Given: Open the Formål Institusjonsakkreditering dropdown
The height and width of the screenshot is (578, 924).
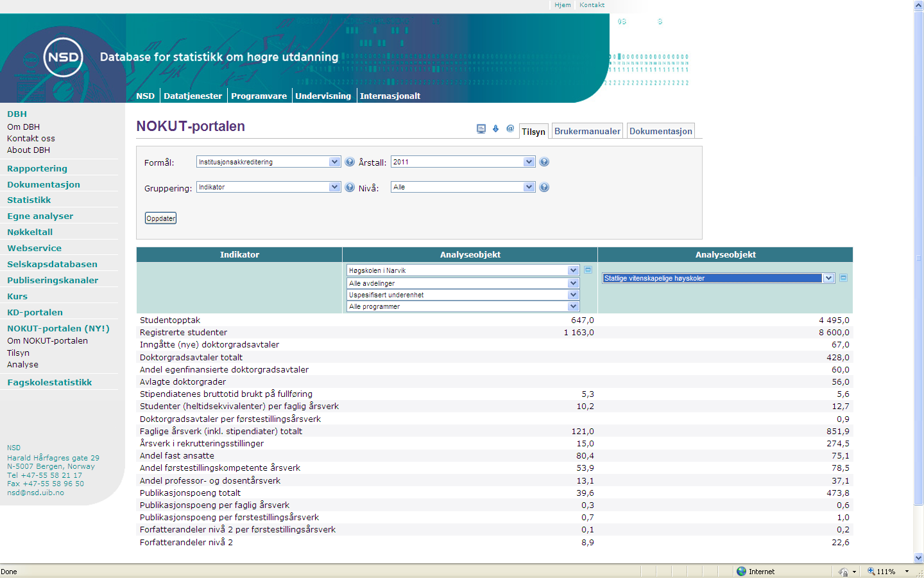Looking at the screenshot, I should pos(268,162).
